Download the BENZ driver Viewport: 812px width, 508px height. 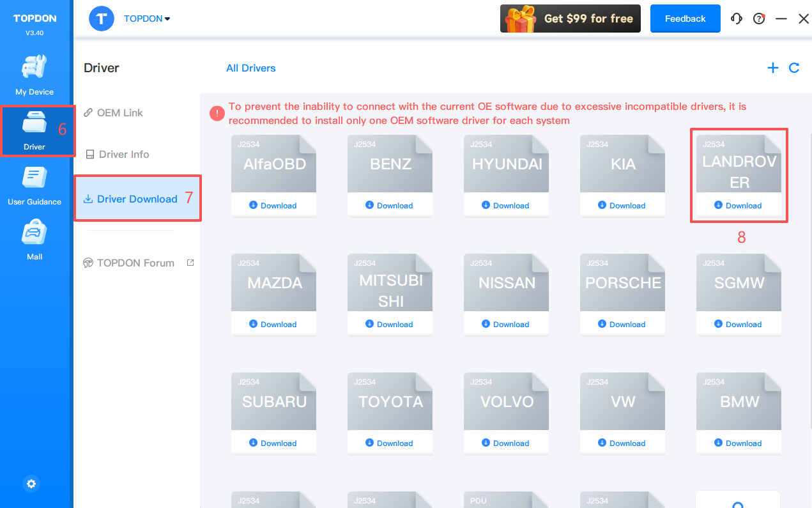[x=390, y=205]
